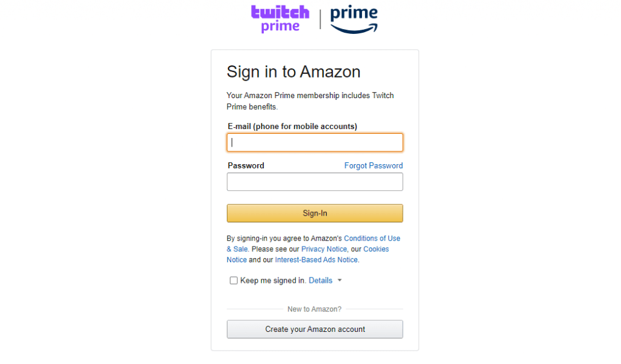Click the Twitch Prime logo
The width and height of the screenshot is (621, 364).
pos(280,19)
